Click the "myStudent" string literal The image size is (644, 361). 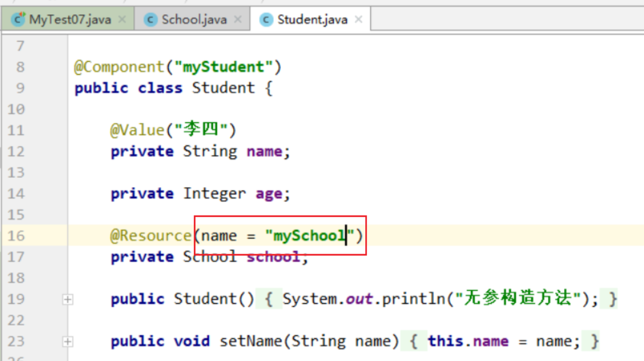223,67
